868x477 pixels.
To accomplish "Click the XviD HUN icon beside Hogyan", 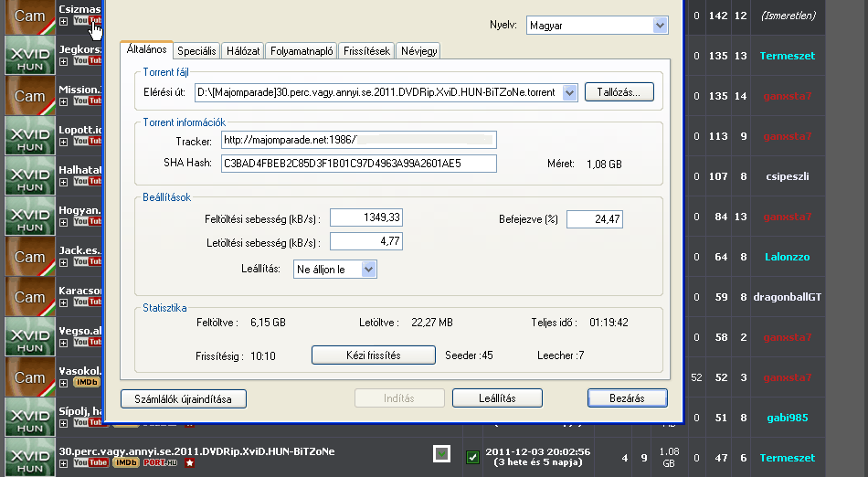I will click(x=30, y=217).
